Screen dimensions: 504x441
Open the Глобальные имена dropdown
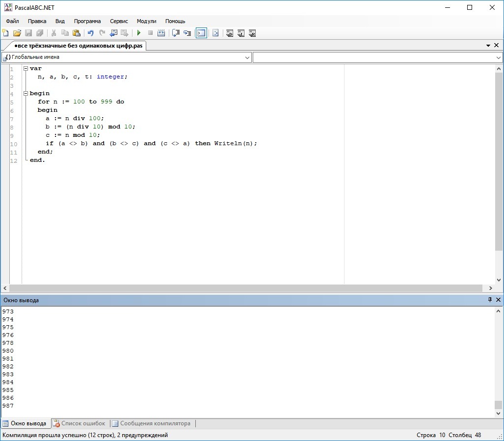tap(247, 57)
